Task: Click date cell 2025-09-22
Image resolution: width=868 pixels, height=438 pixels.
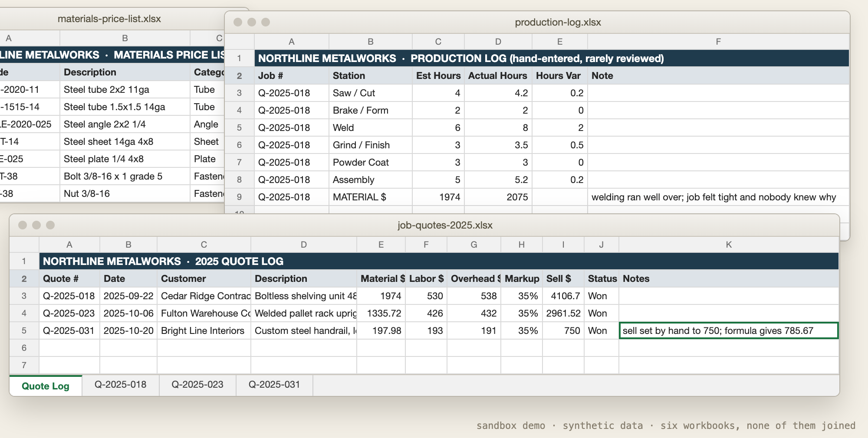Action: point(128,296)
